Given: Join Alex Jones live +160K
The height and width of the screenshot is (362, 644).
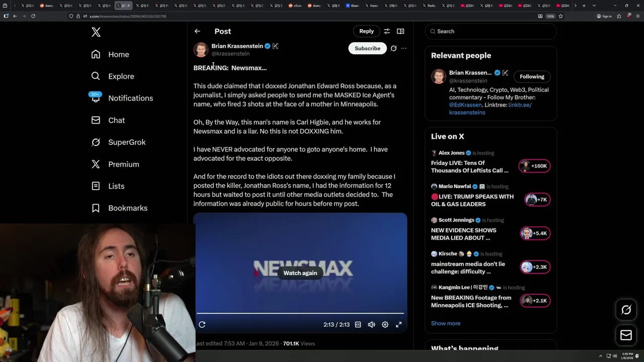Looking at the screenshot, I should (x=535, y=166).
